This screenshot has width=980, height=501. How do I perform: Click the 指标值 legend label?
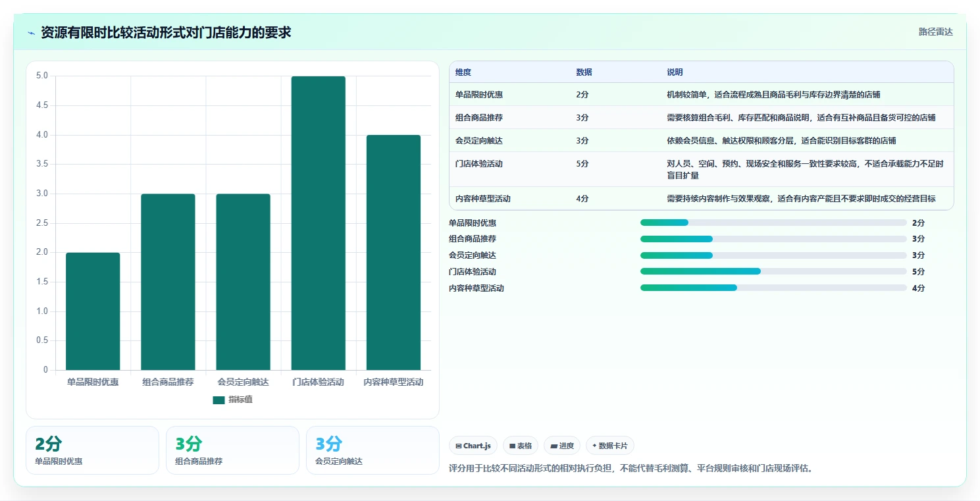(240, 400)
